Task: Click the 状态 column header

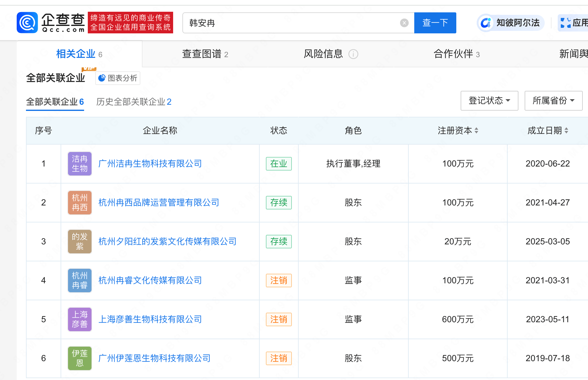Action: [x=279, y=131]
